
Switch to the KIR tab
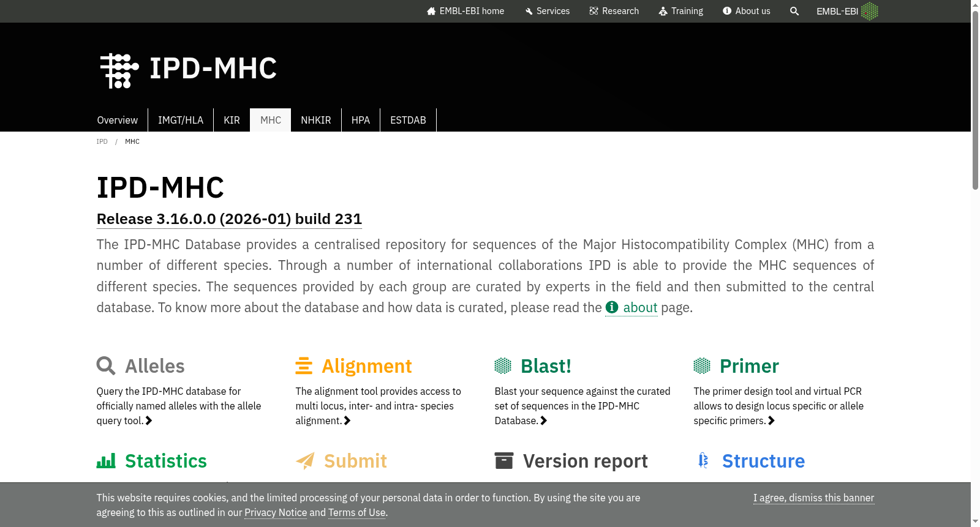[x=232, y=120]
